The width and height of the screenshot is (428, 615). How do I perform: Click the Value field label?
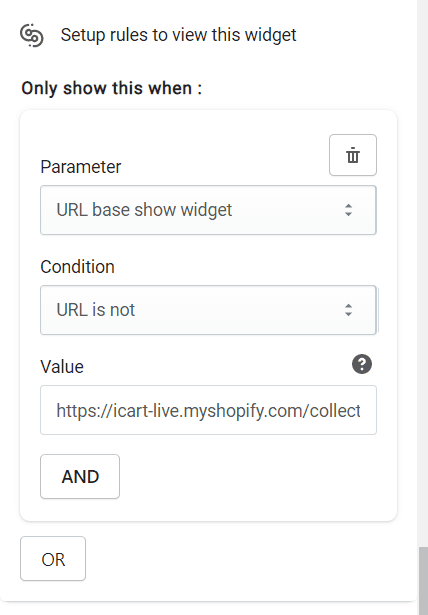tap(62, 367)
